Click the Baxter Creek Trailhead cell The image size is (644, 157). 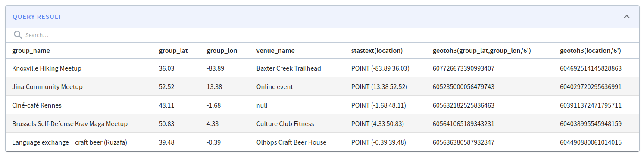[x=288, y=68]
